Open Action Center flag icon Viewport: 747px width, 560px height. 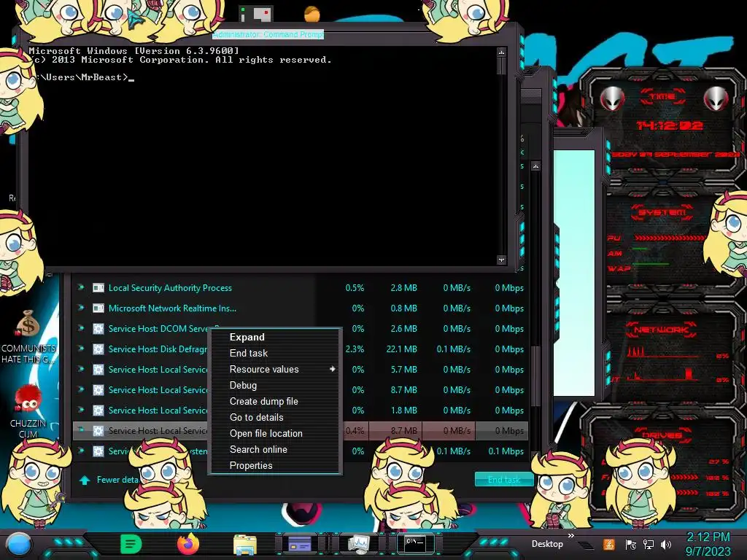point(631,545)
